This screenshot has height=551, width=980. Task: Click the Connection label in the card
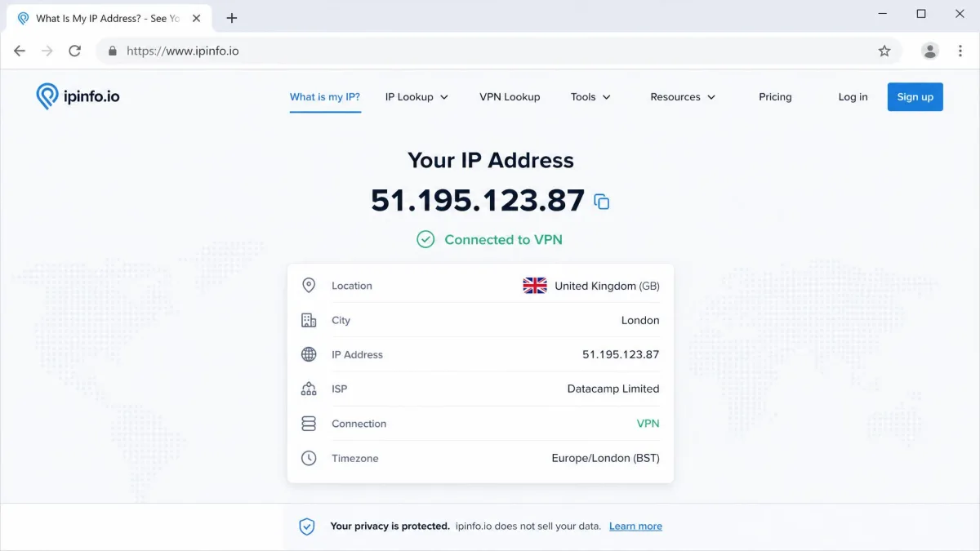359,424
